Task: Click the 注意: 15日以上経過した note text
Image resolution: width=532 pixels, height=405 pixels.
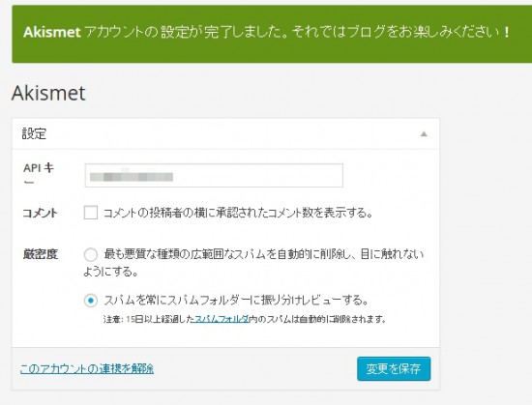Action: click(148, 319)
